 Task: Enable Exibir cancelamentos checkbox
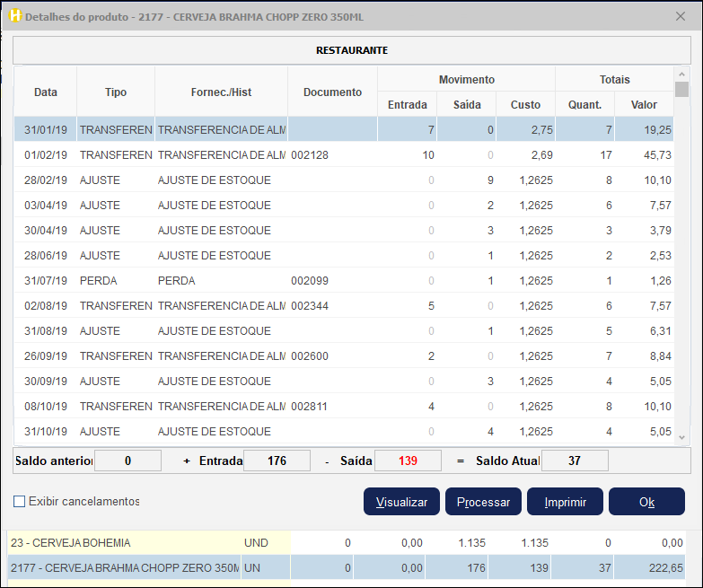pos(20,502)
